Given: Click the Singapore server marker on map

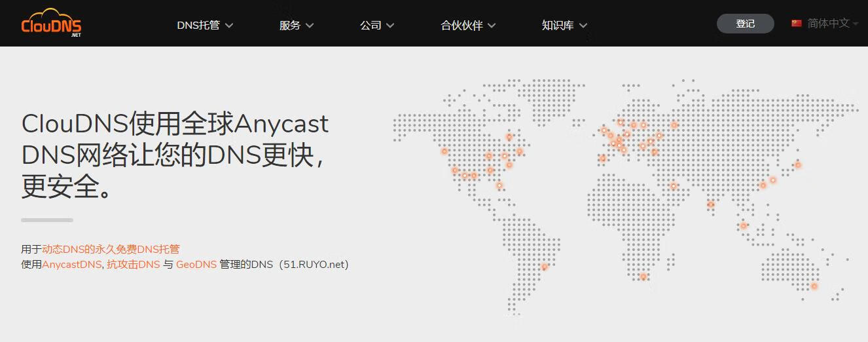Looking at the screenshot, I should pos(744,225).
